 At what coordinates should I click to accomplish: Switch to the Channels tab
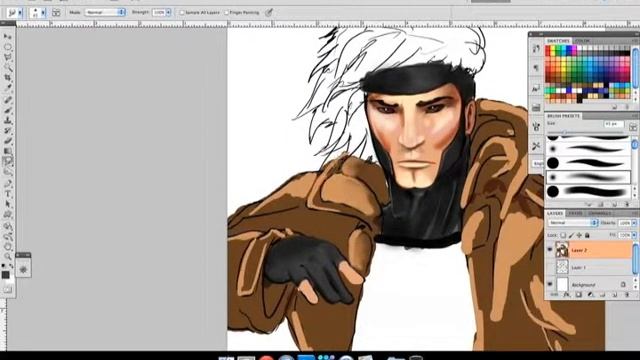pos(600,213)
